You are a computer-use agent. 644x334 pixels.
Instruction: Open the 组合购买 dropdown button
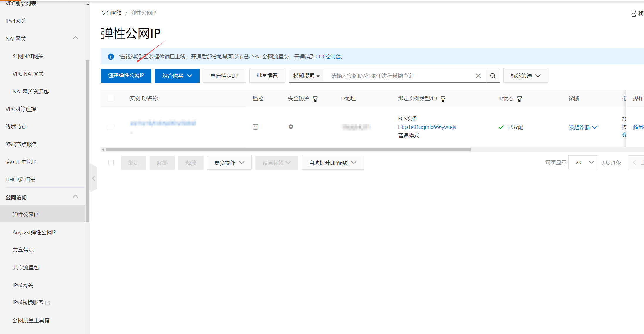click(177, 76)
